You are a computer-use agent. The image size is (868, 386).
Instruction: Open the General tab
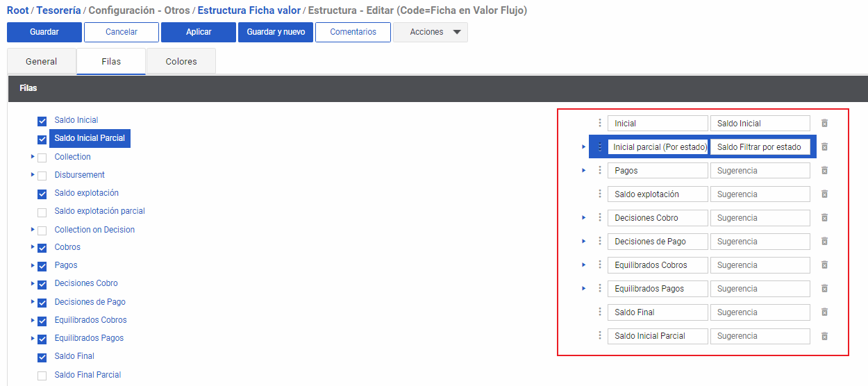click(42, 62)
